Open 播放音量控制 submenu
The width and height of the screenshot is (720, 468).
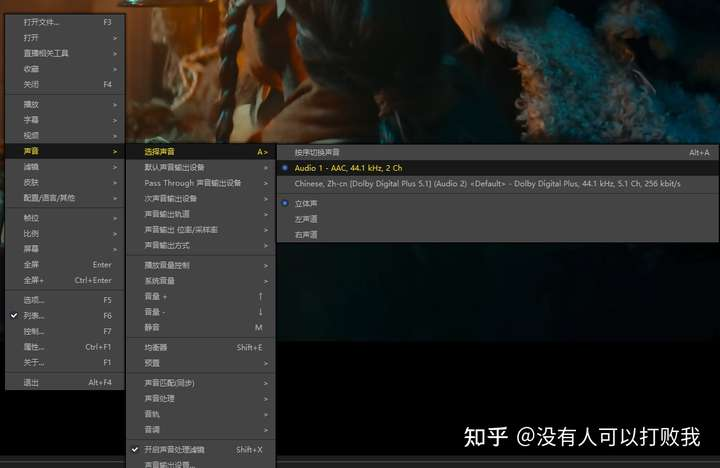[201, 265]
